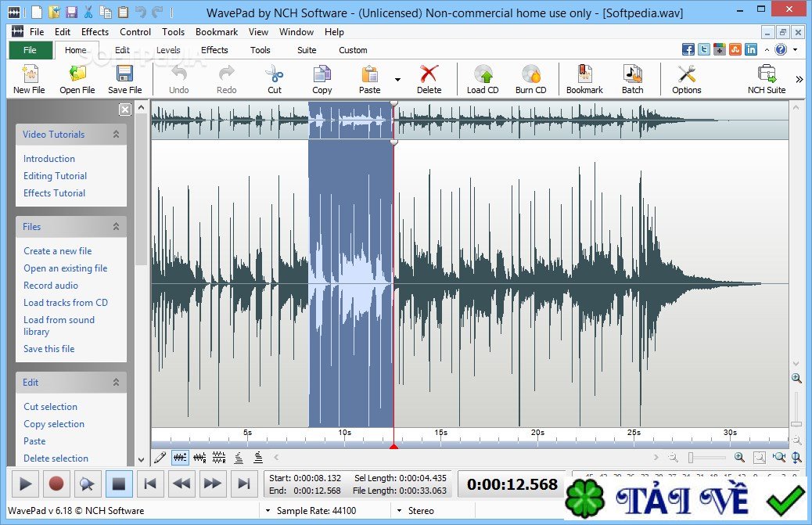Viewport: 812px width, 525px height.
Task: Click the Cut scissors icon in toolbar
Action: (274, 75)
